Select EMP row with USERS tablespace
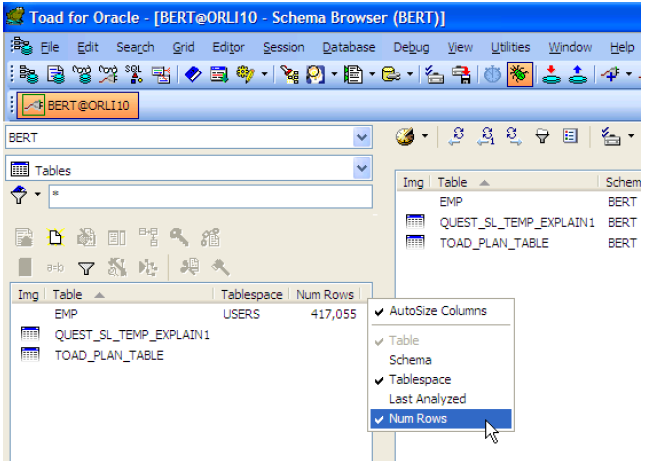This screenshot has height=464, width=645. point(191,314)
